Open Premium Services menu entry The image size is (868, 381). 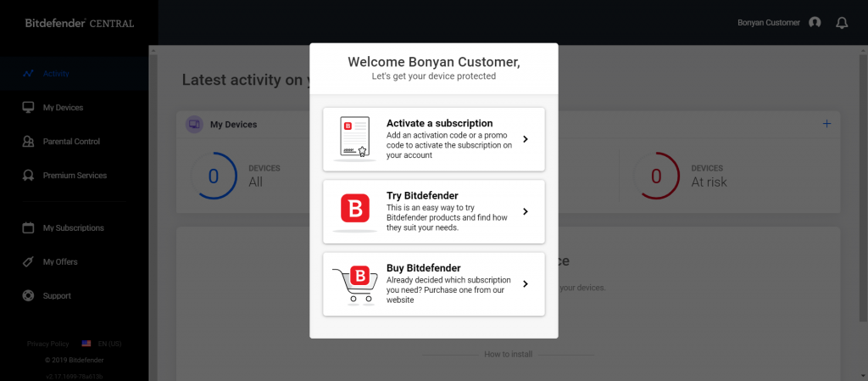point(75,175)
